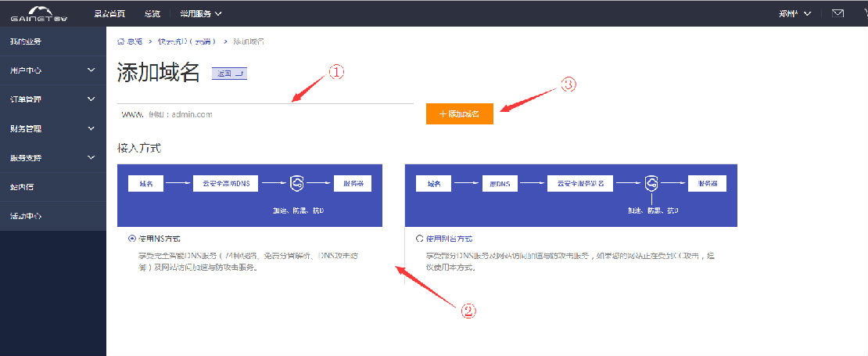
Task: Click the shield icon in the NS diagram
Action: tap(296, 184)
